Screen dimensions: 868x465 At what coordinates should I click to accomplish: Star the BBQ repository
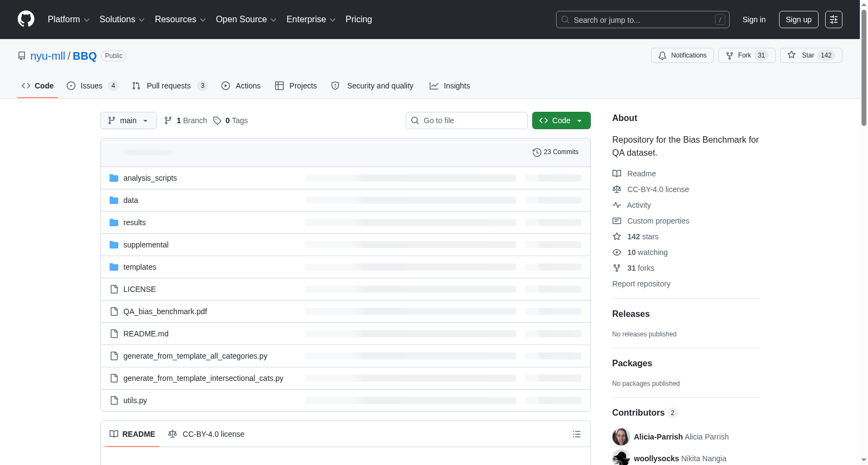[x=811, y=55]
